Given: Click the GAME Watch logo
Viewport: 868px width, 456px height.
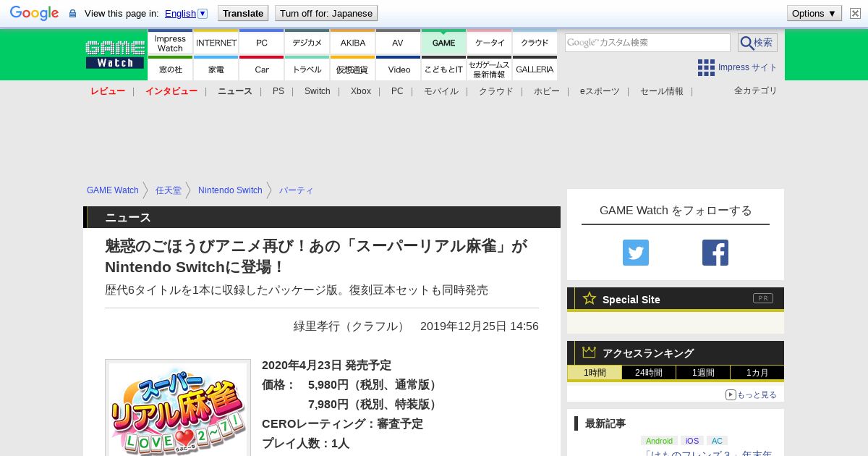Looking at the screenshot, I should pyautogui.click(x=115, y=54).
